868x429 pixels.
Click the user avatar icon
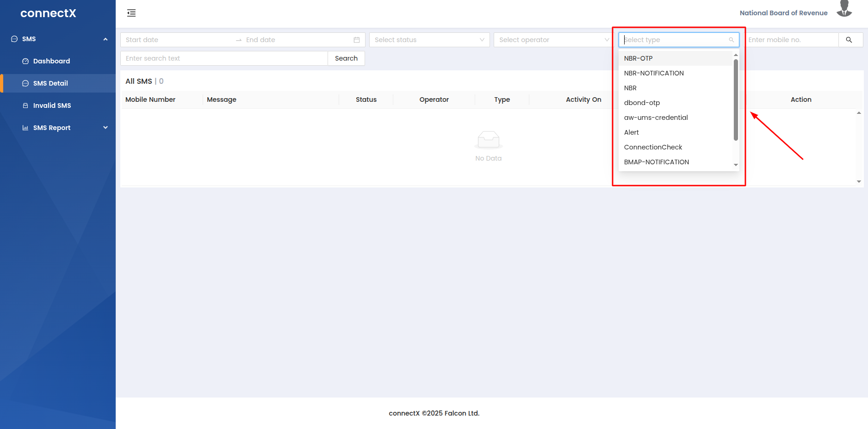[x=844, y=9]
